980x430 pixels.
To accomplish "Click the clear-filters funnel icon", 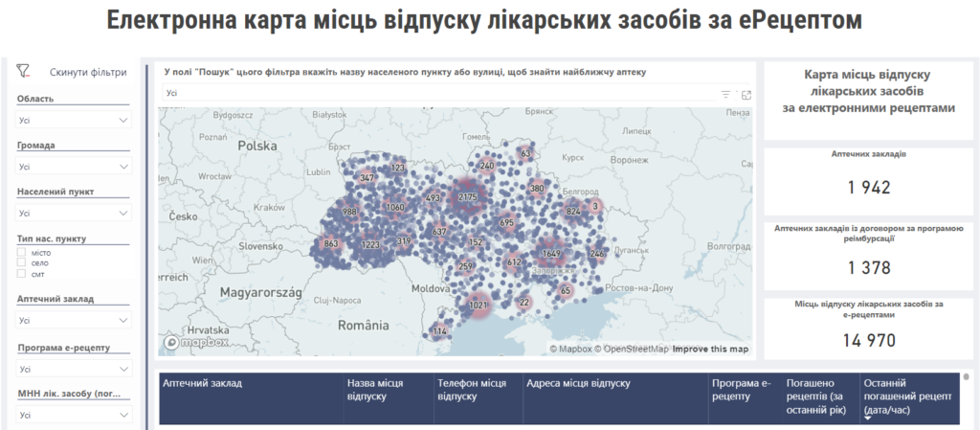I will [x=24, y=70].
